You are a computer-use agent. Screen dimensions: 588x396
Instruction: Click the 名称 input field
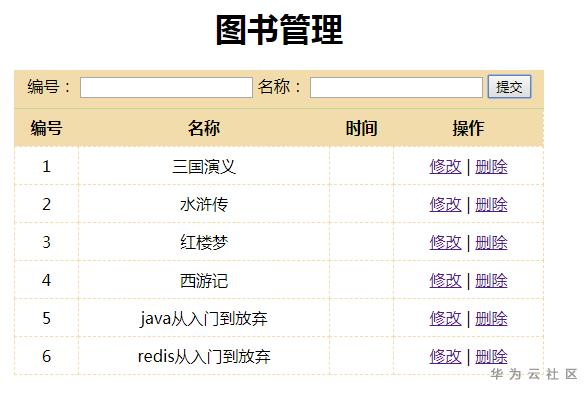click(x=396, y=87)
